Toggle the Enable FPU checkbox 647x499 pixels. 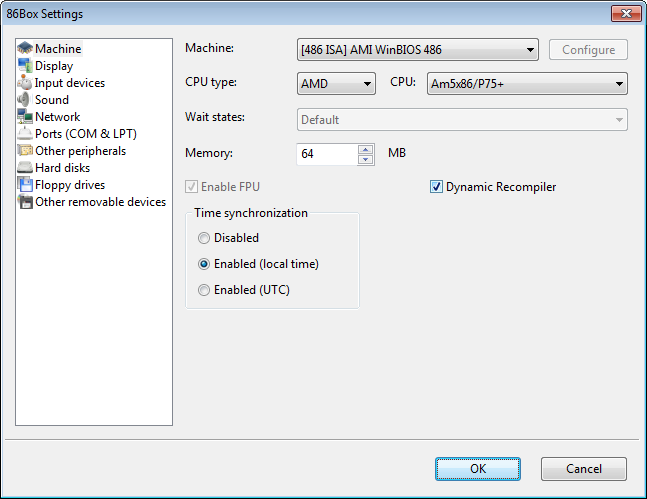191,187
